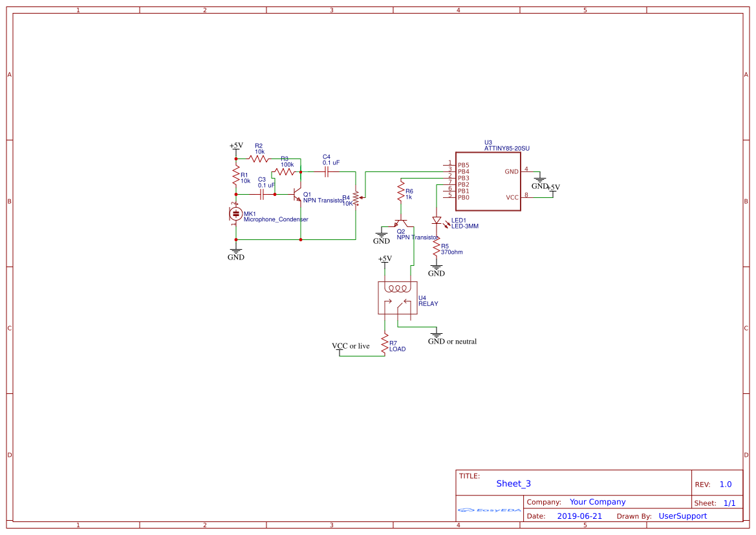This screenshot has height=535, width=756.
Task: Select the 2019-06-21 date text
Action: (x=578, y=516)
